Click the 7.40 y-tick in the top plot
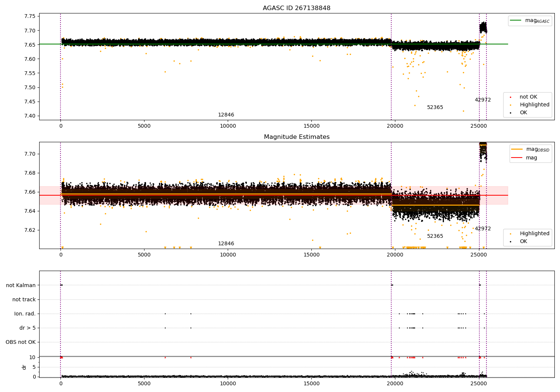Screen dimensions: 560x392 coord(30,116)
